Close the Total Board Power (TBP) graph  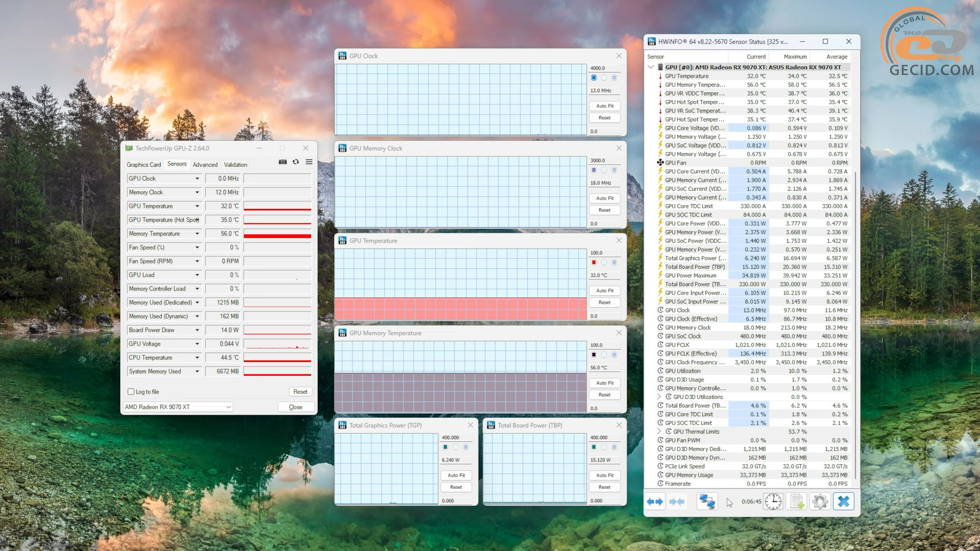(x=619, y=425)
